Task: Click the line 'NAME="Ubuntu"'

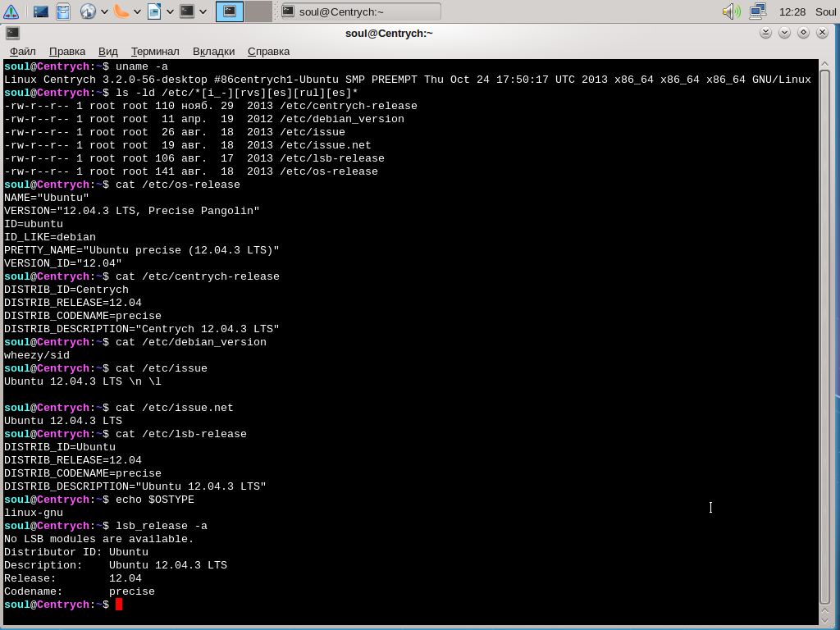Action: click(47, 198)
